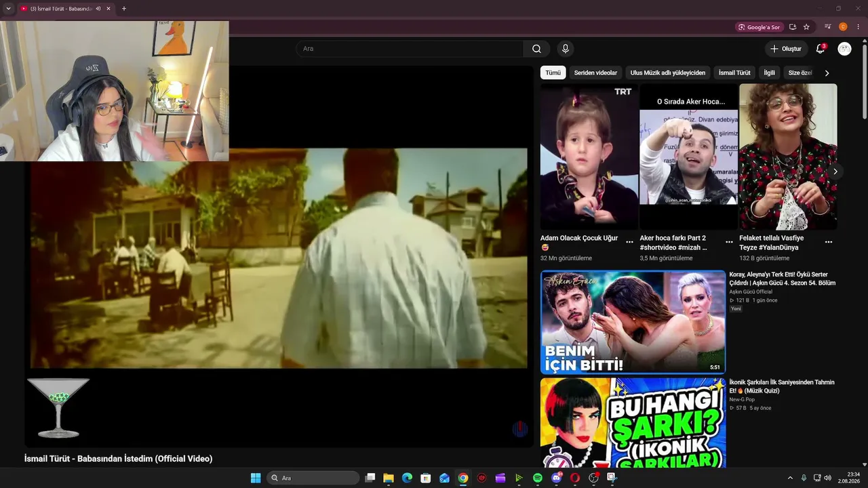Switch to Chrome on the taskbar

click(462, 478)
